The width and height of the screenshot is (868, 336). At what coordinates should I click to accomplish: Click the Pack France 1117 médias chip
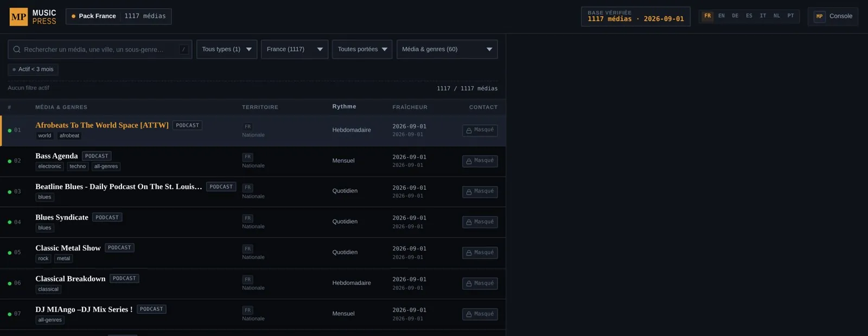(x=119, y=16)
